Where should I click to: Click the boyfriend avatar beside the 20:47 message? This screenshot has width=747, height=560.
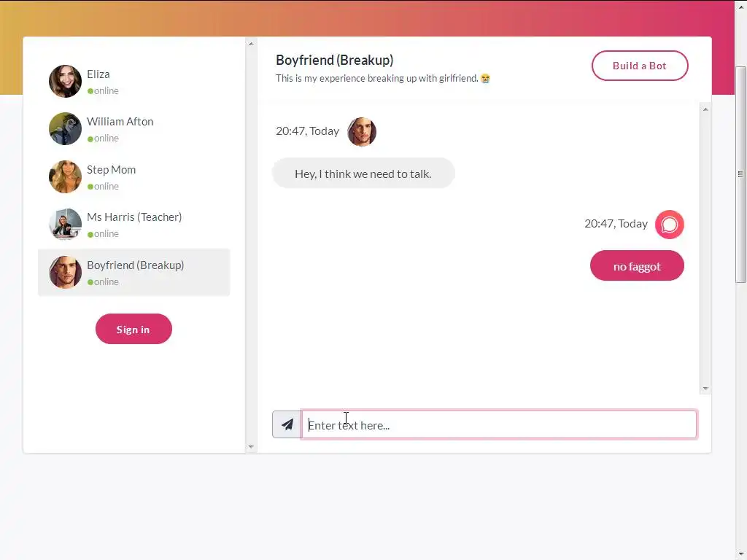362,131
